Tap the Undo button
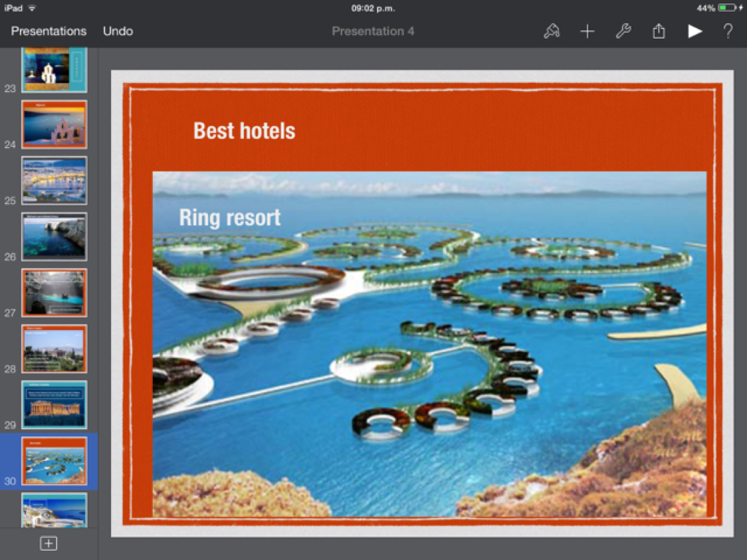 (x=118, y=31)
